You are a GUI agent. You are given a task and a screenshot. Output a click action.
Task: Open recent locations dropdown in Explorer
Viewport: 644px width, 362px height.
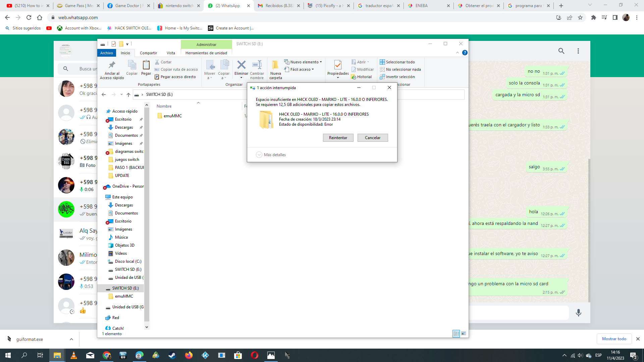click(121, 95)
